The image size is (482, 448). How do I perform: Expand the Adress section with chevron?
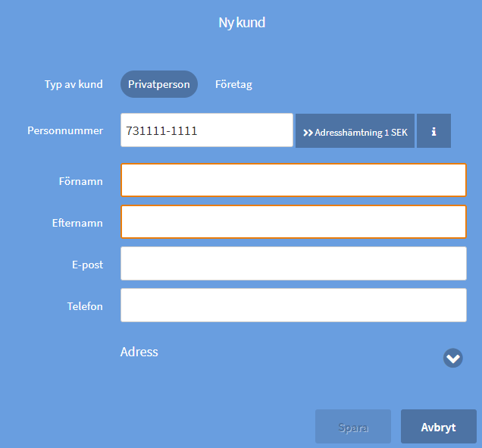point(452,358)
